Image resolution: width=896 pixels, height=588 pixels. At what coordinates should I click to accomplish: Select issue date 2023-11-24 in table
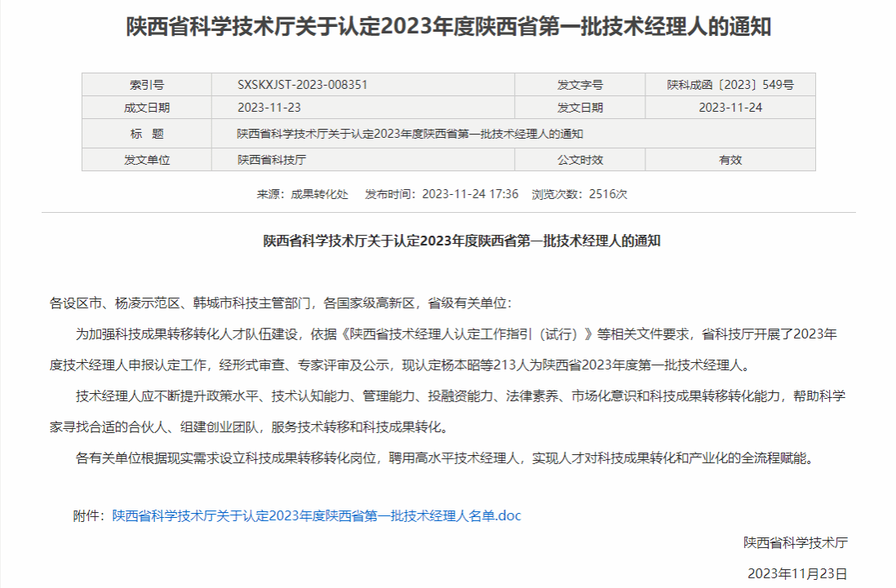(x=730, y=108)
